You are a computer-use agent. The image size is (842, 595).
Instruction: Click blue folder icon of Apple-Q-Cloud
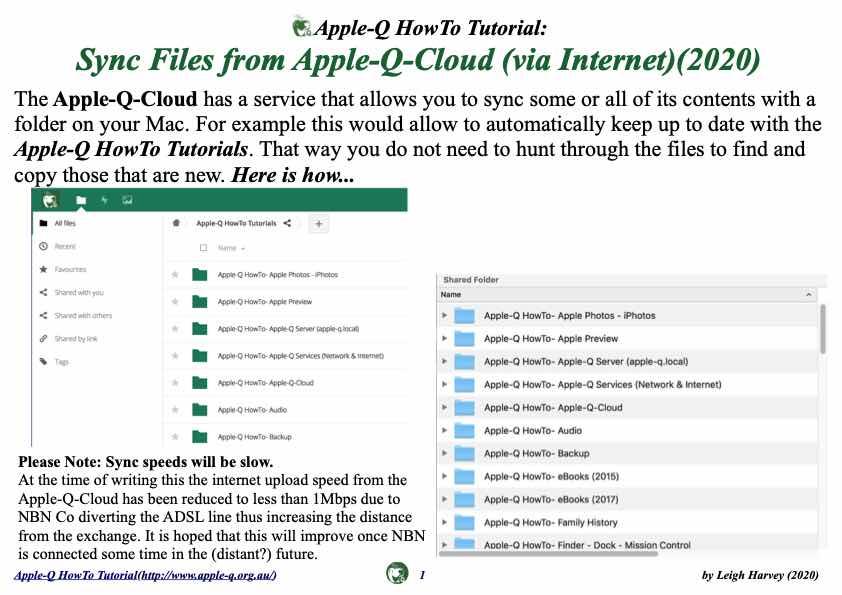tap(464, 408)
